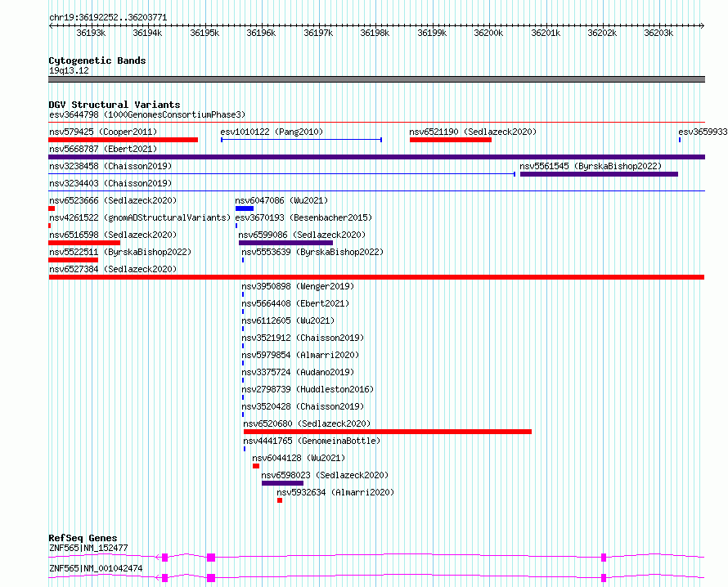Click nsv2798739 (Huddleston2016) label
Viewport: 728px width, 587px height.
[x=308, y=389]
